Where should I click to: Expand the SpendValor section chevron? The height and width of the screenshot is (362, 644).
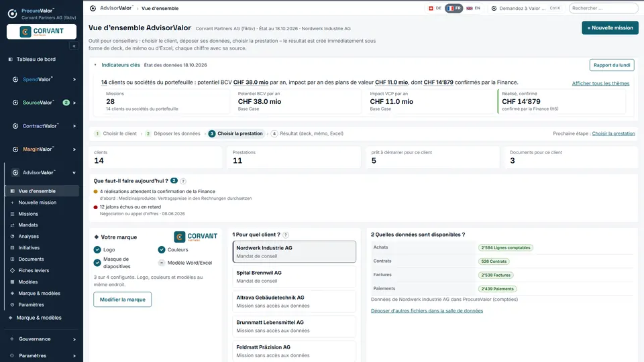coord(74,79)
